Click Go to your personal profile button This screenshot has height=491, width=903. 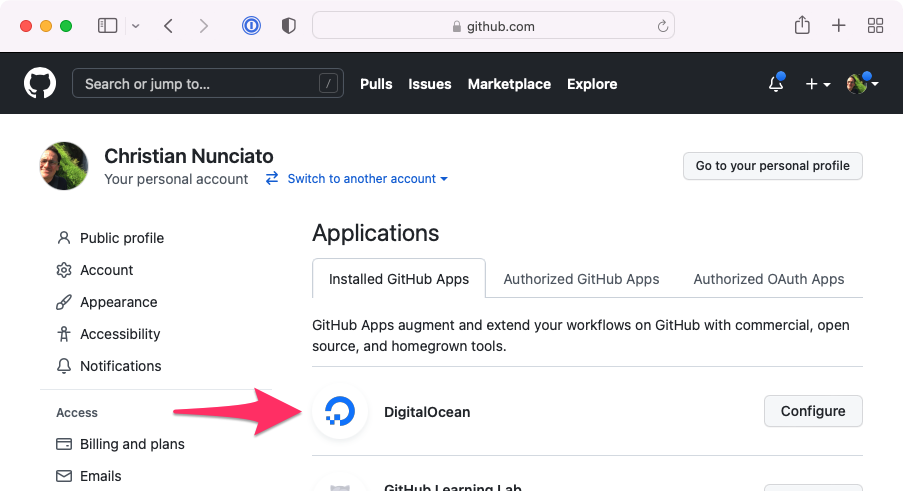click(772, 166)
